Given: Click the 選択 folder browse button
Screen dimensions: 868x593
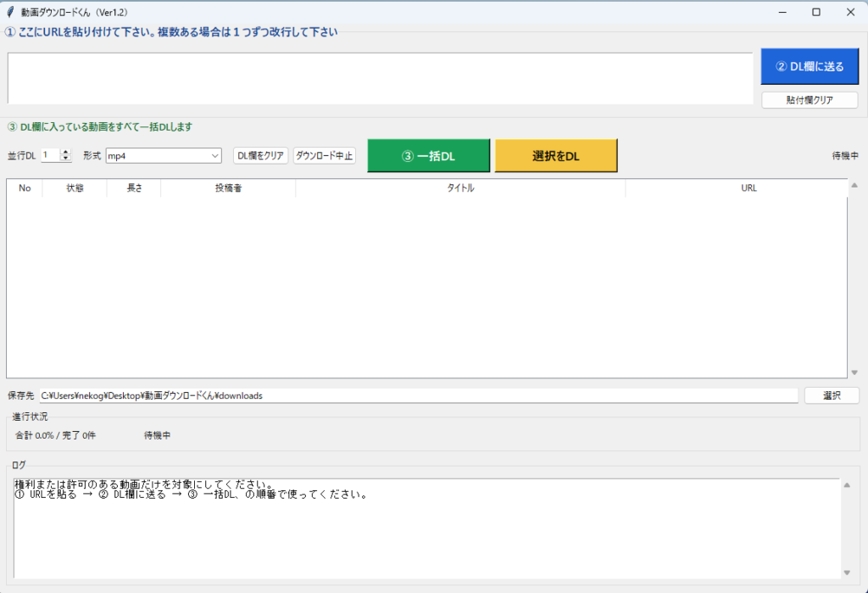Looking at the screenshot, I should tap(832, 395).
